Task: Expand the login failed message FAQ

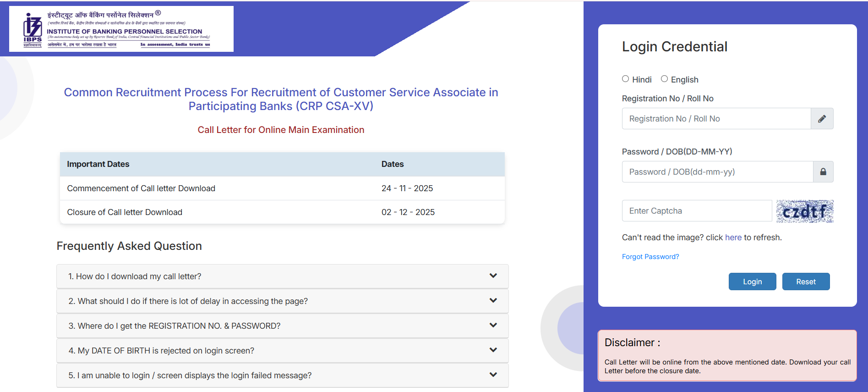Action: click(x=190, y=375)
